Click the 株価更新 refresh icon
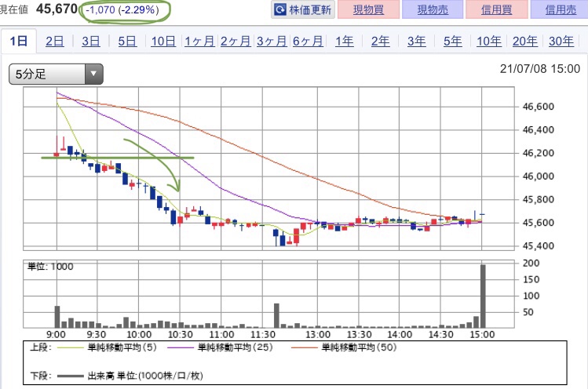This screenshot has height=389, width=588. coord(279,9)
